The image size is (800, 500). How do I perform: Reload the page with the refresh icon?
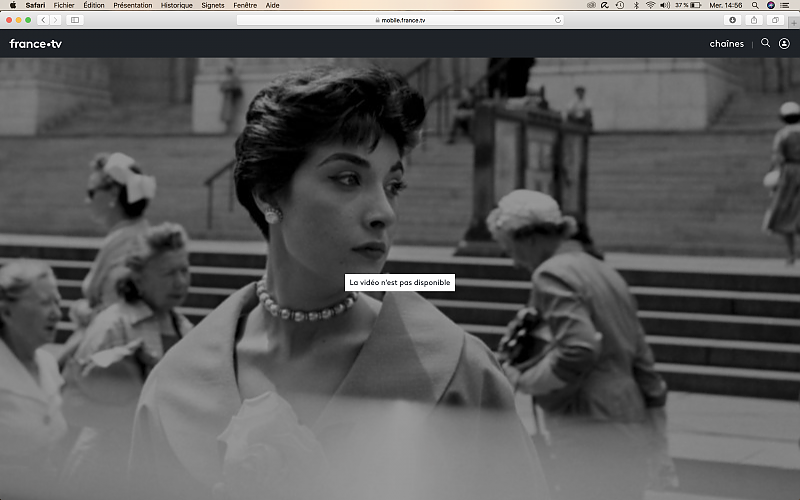[558, 19]
